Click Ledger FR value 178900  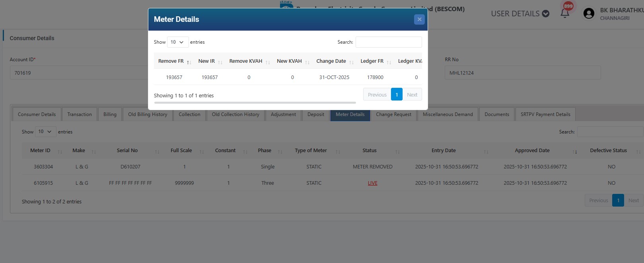point(375,77)
